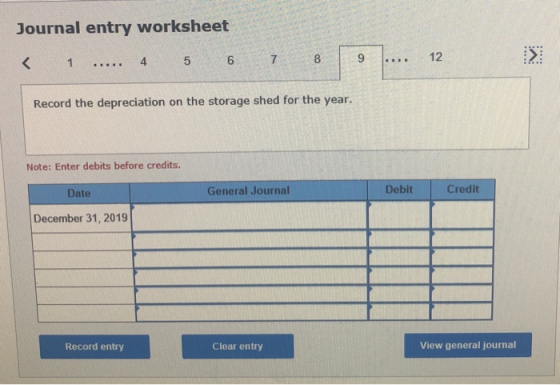Image resolution: width=560 pixels, height=385 pixels.
Task: Select credit cell in December 31, 2019 row
Action: click(x=462, y=214)
